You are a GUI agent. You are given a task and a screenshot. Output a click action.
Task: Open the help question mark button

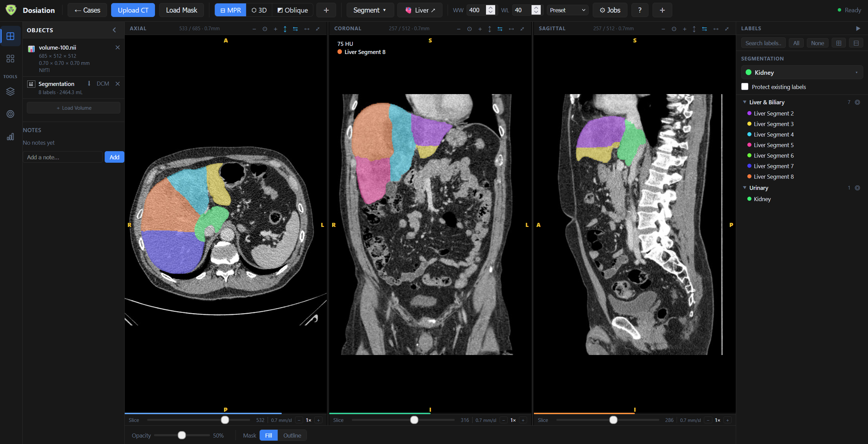pyautogui.click(x=640, y=10)
